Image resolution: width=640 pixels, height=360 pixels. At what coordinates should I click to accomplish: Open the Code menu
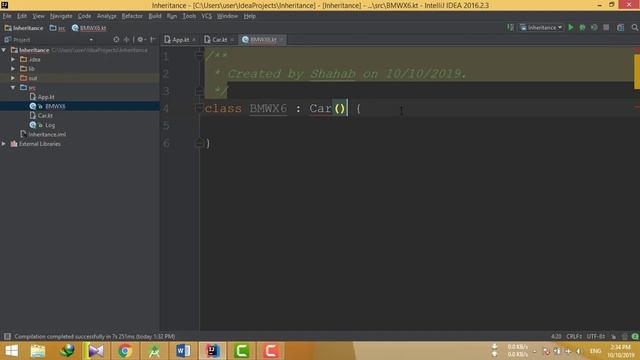[x=84, y=16]
